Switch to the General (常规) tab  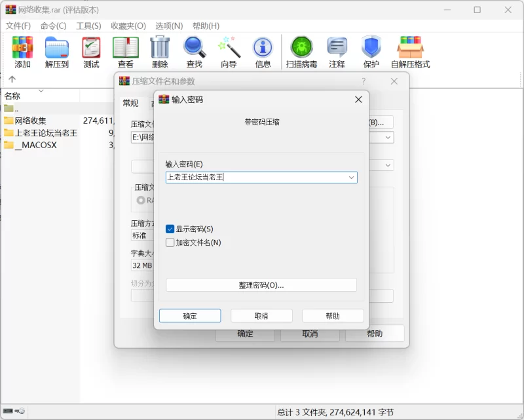tap(130, 103)
